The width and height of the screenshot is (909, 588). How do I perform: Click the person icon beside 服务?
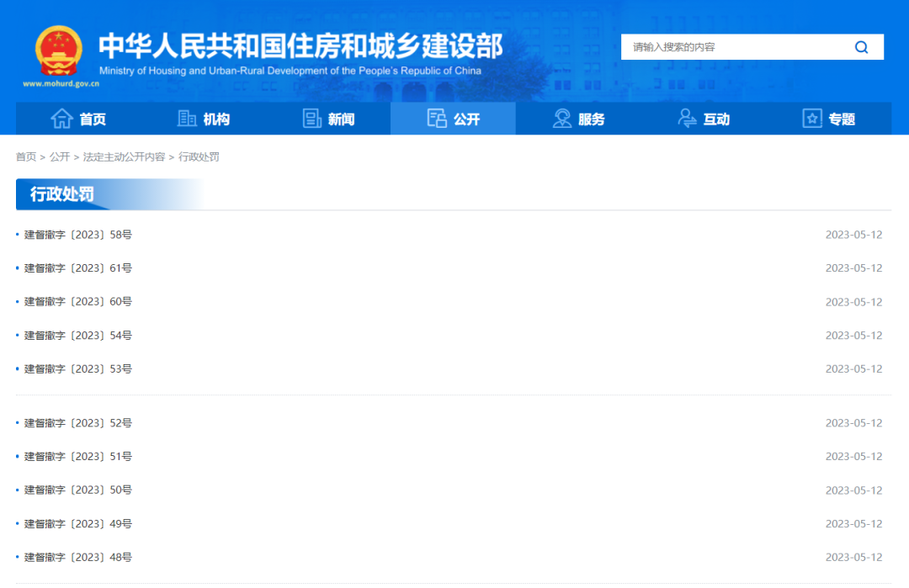[561, 118]
